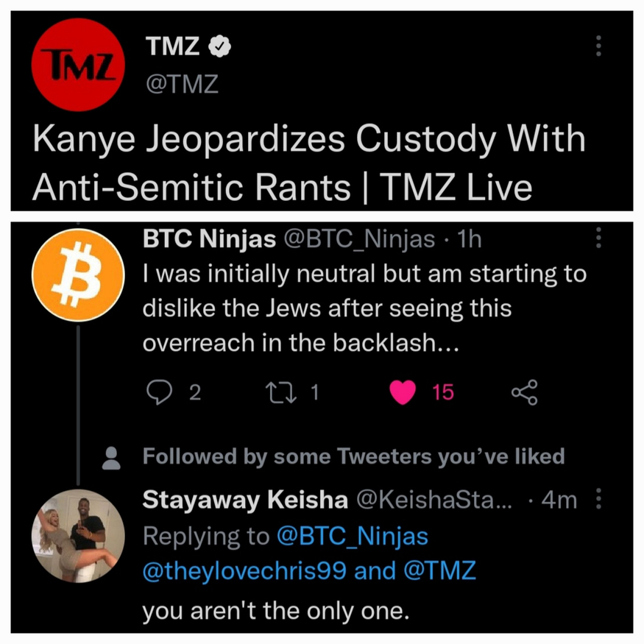Image resolution: width=644 pixels, height=644 pixels.
Task: Click the @TMZ handle under the name
Action: click(x=182, y=84)
